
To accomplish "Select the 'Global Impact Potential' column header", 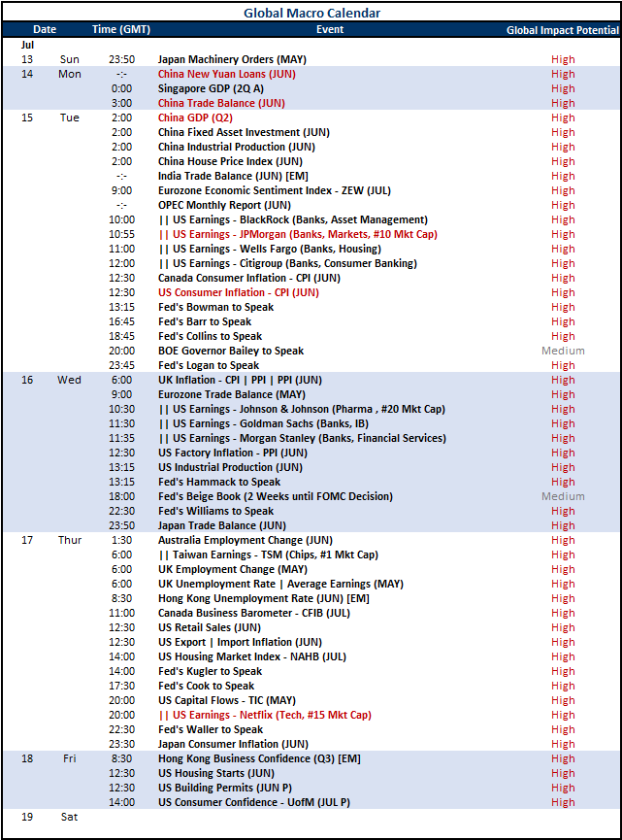I will [x=562, y=30].
